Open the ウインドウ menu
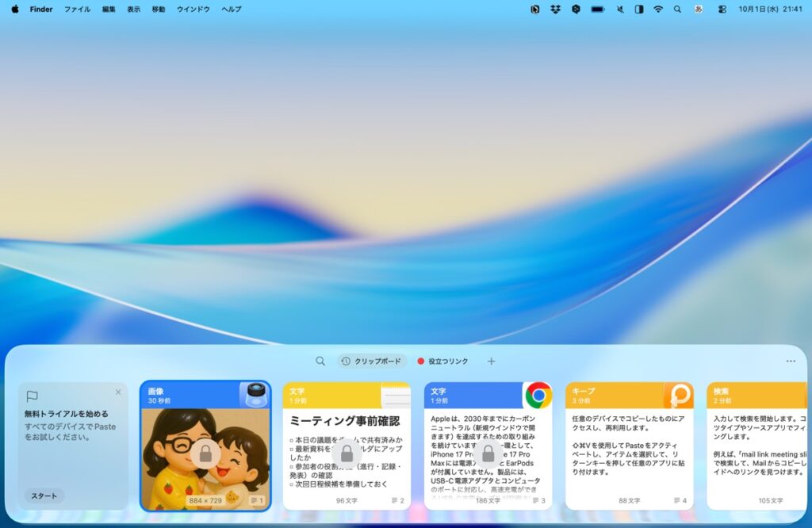This screenshot has height=528, width=812. [x=193, y=10]
